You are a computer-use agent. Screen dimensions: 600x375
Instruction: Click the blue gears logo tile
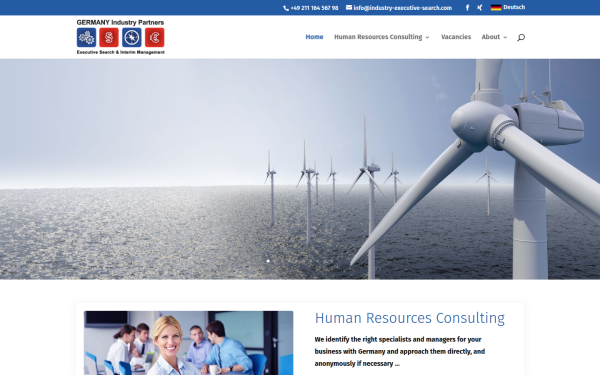pos(86,38)
